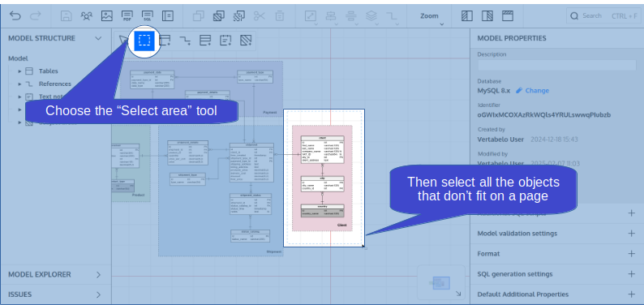
Task: Expand the References tree node
Action: click(19, 84)
